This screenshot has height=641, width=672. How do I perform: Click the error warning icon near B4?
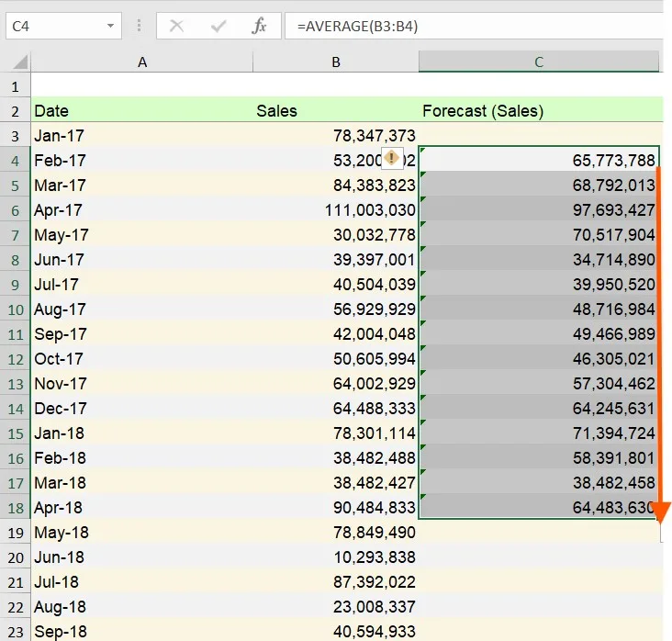[391, 158]
